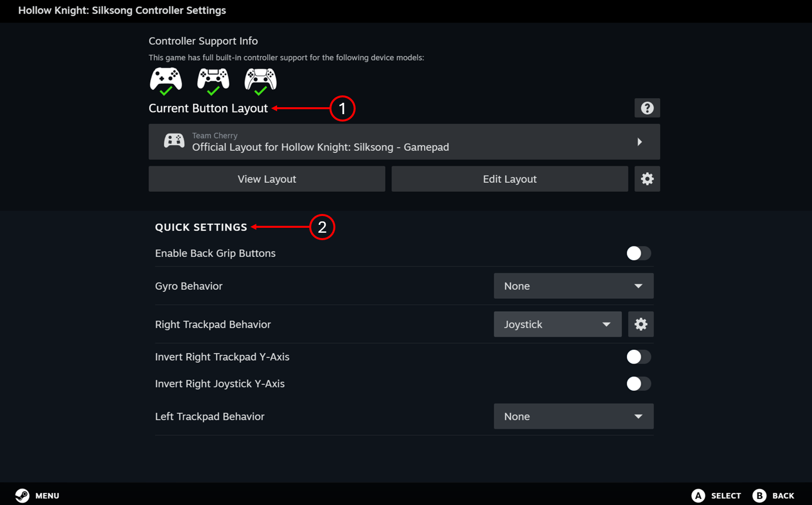Expand the Official Layout row arrow
The height and width of the screenshot is (505, 812).
click(640, 142)
